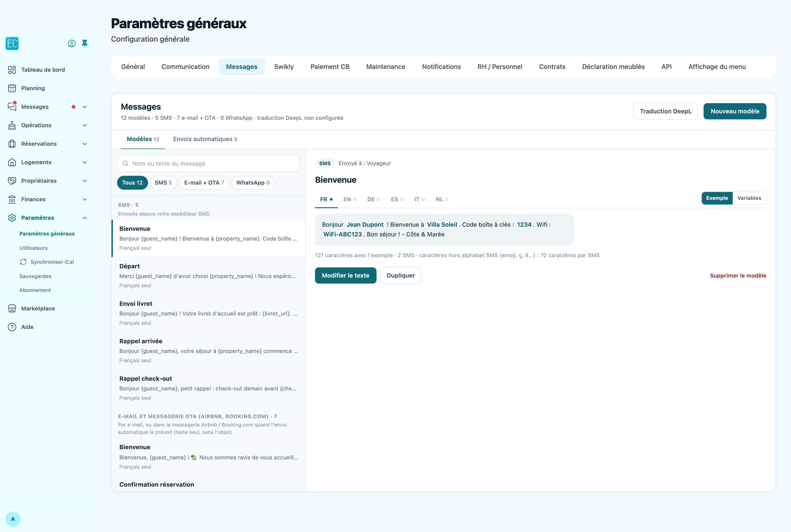Collapse the Paramètres sidebar chevron
Viewport: 791px width, 532px height.
[85, 218]
